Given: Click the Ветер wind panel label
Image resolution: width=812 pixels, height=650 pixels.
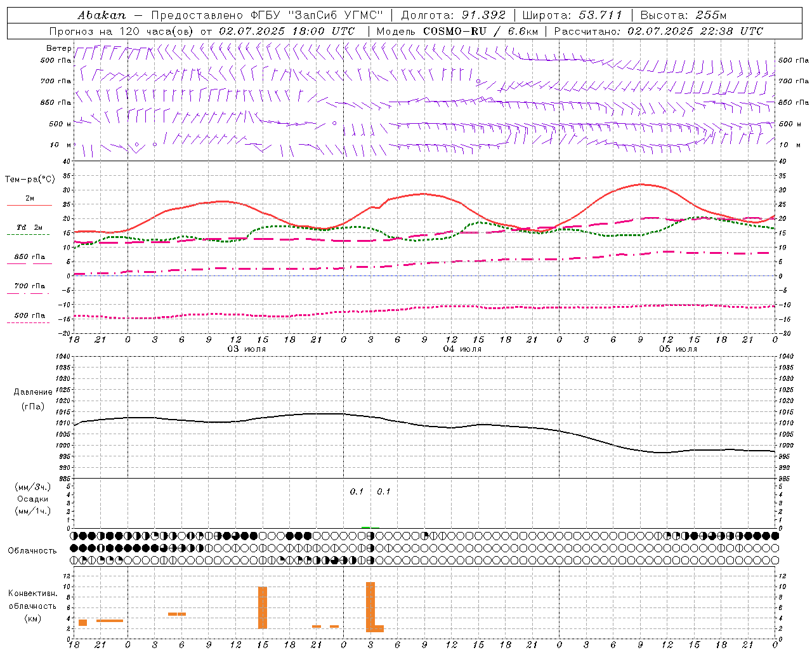Looking at the screenshot, I should pyautogui.click(x=59, y=48).
